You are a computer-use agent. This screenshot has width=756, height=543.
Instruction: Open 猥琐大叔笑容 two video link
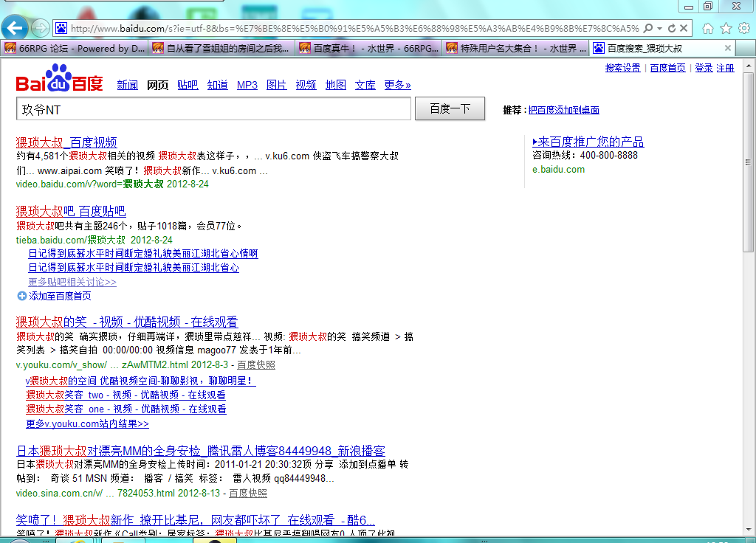126,395
